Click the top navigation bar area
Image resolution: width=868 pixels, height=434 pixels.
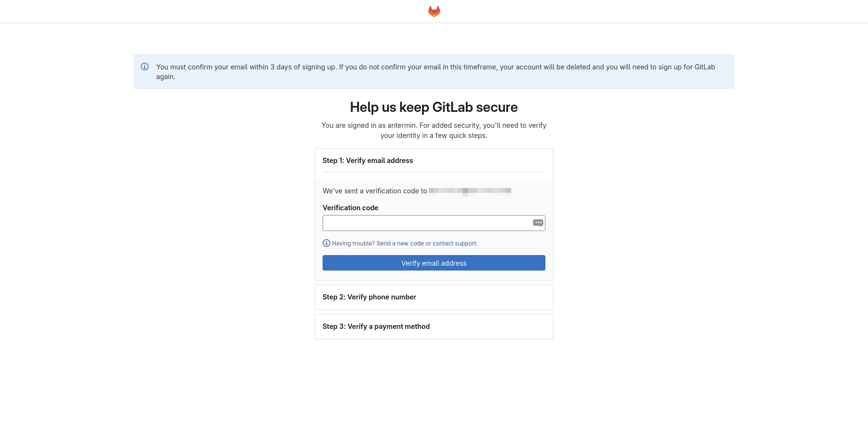click(x=434, y=11)
